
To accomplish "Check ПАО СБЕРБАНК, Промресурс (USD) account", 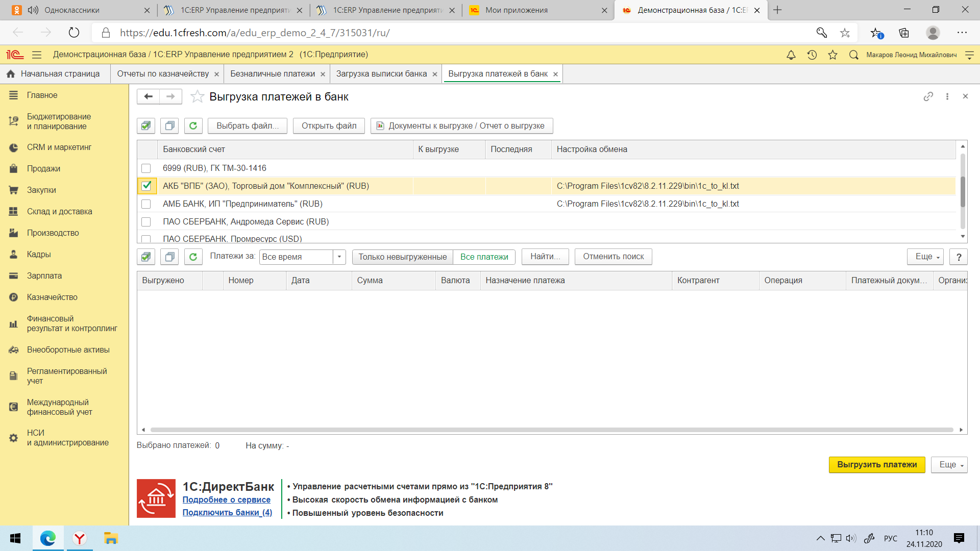I will coord(146,238).
